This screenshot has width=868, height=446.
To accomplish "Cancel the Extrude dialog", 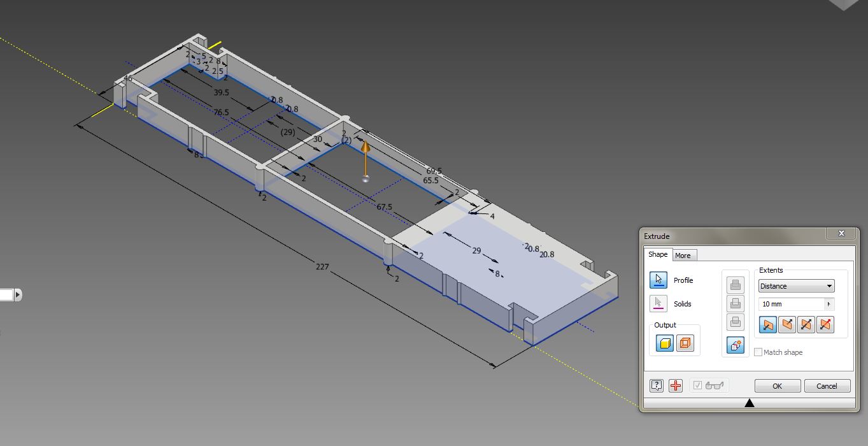I will pos(827,385).
